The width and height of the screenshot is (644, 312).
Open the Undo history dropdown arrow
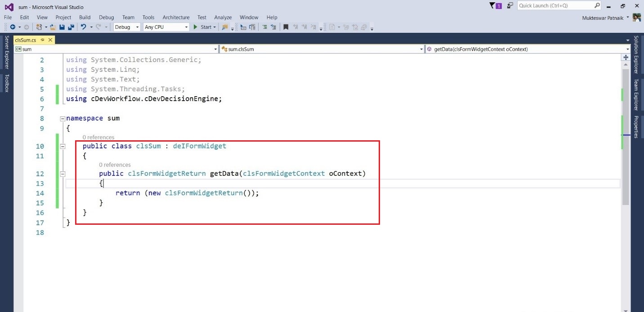tap(91, 27)
